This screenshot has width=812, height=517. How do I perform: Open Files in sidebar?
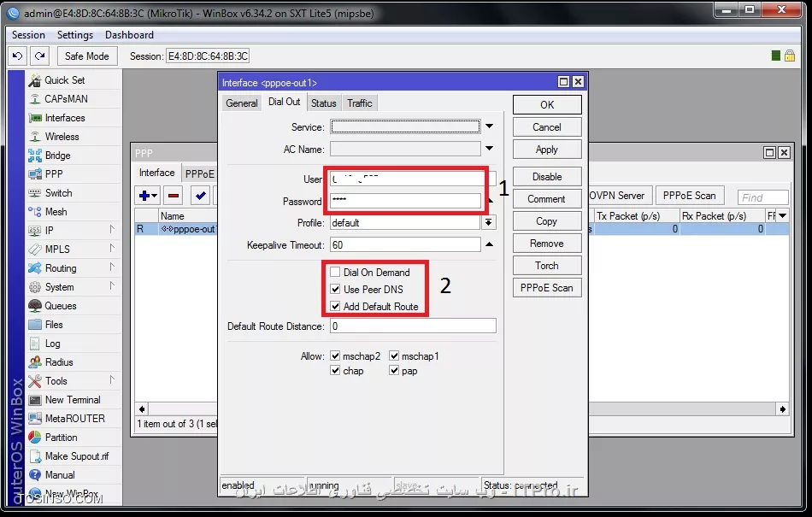pos(53,325)
